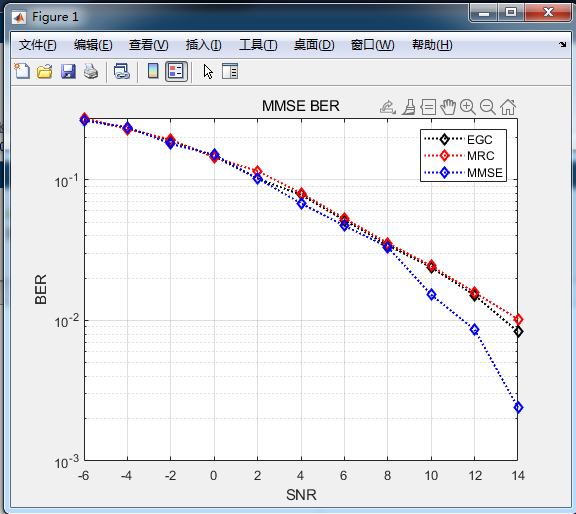This screenshot has height=514, width=576.
Task: Open the Property Inspector icon
Action: click(230, 71)
